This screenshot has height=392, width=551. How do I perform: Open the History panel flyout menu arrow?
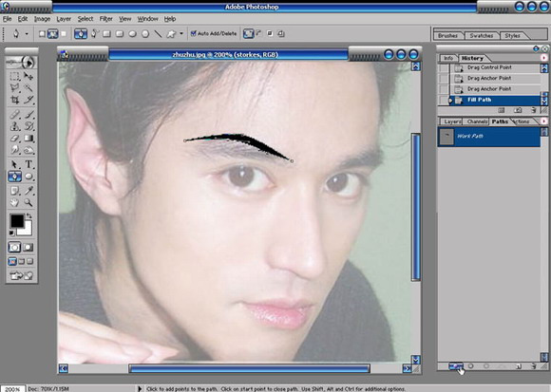(x=543, y=58)
